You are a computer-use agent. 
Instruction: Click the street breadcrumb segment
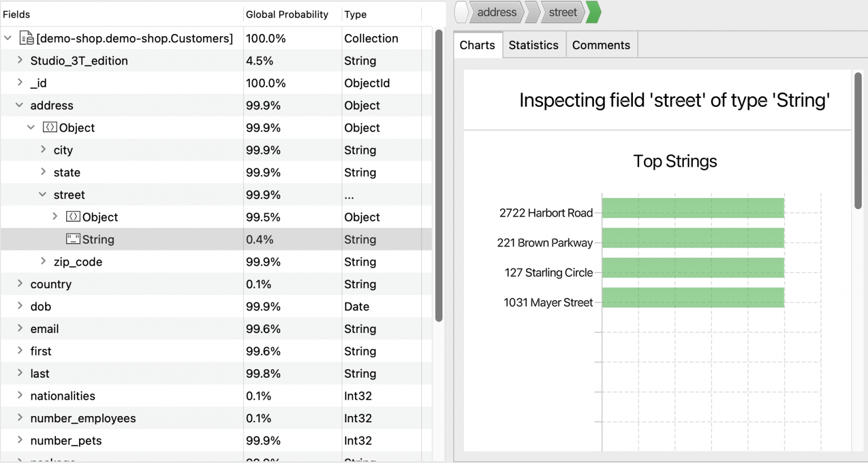point(562,12)
